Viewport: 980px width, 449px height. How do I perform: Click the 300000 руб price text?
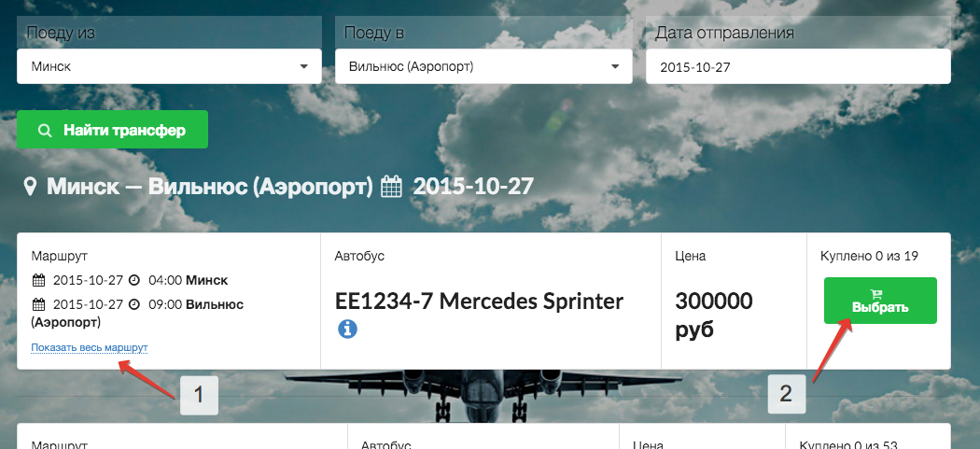click(714, 316)
